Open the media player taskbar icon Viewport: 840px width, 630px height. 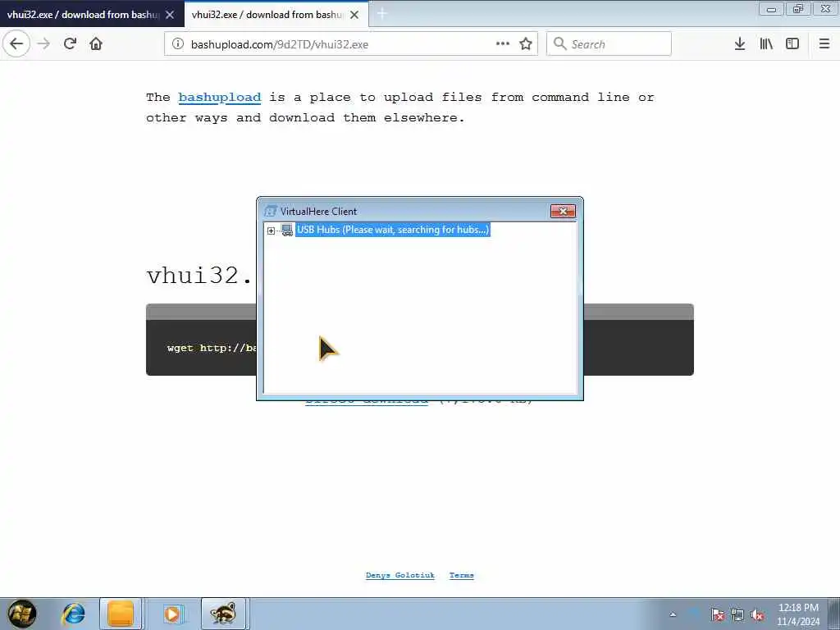pos(172,614)
